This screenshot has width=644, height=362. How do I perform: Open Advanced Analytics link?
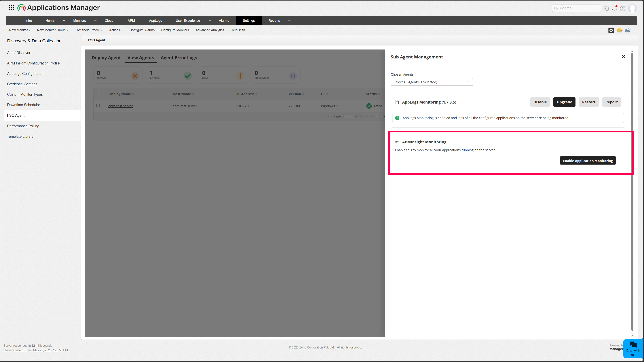click(x=210, y=30)
